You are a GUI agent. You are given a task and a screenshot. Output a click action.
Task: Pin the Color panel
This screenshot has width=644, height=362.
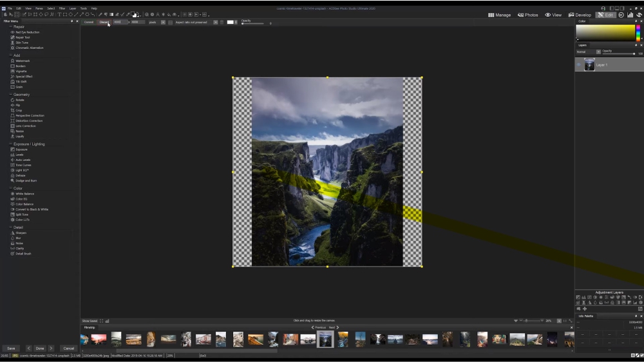tap(636, 21)
